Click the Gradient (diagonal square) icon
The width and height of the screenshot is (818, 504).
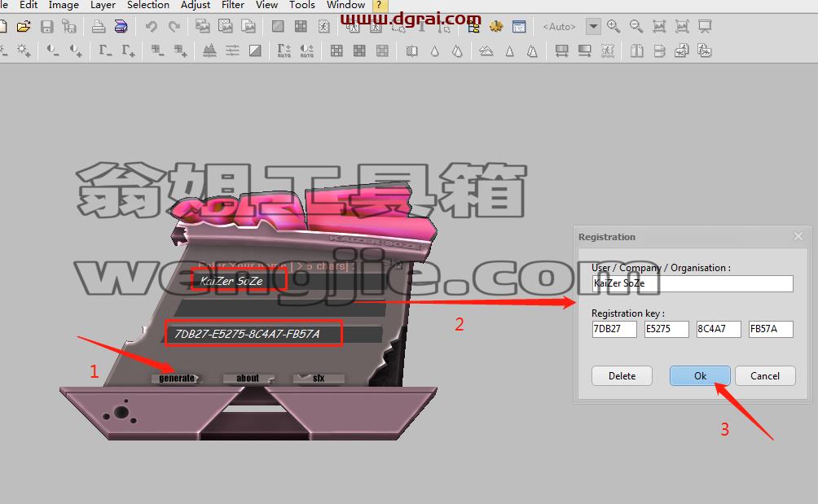(x=255, y=50)
